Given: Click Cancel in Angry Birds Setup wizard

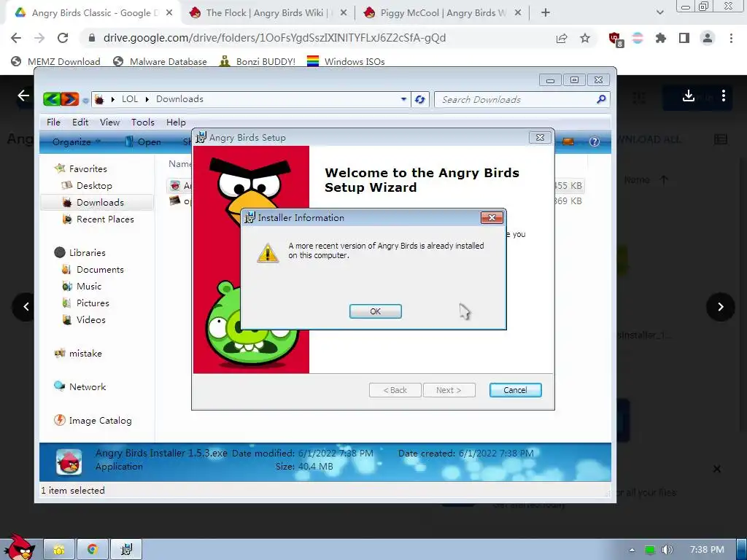Looking at the screenshot, I should point(515,390).
